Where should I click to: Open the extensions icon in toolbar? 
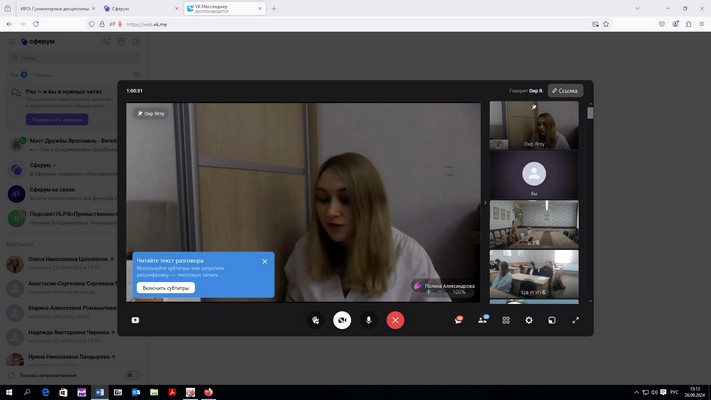pyautogui.click(x=688, y=24)
